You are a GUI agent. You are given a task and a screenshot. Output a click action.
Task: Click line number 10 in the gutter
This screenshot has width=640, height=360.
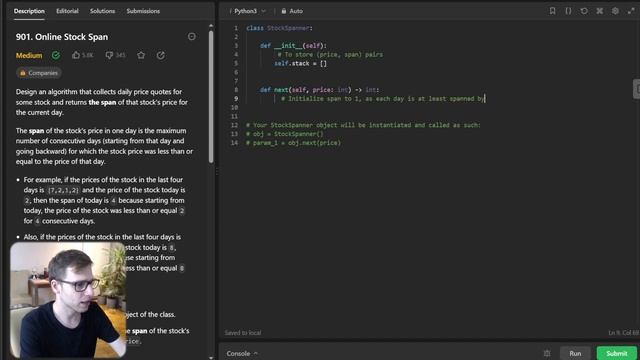click(234, 107)
